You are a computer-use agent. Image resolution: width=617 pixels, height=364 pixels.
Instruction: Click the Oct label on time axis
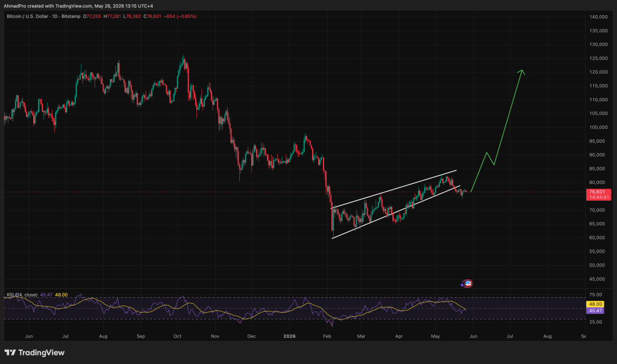(x=178, y=336)
